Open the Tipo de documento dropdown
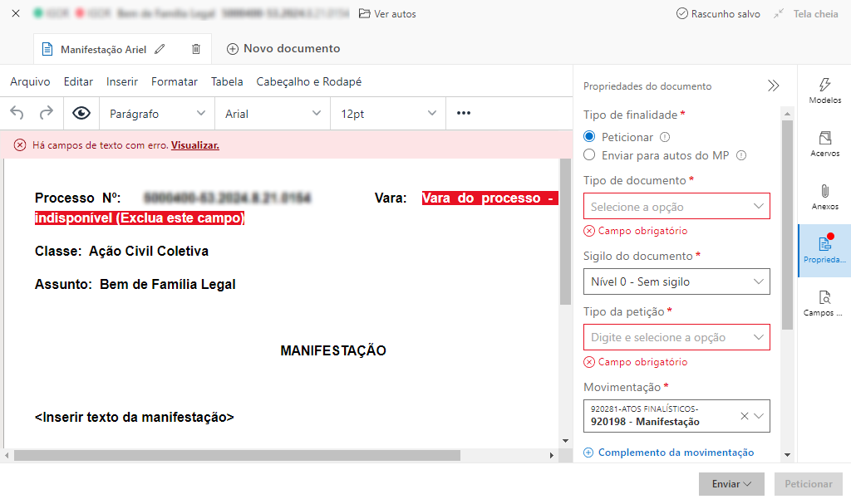The image size is (851, 504). tap(676, 206)
